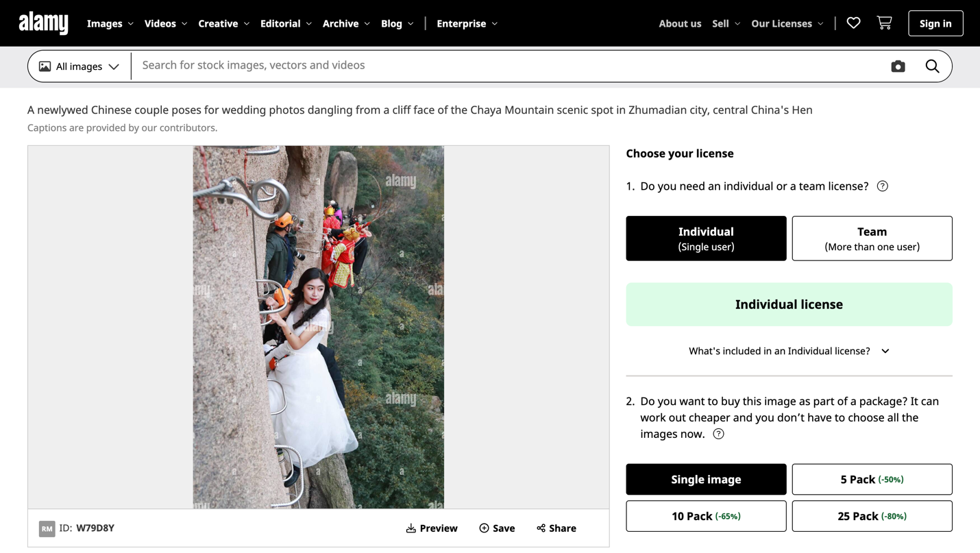Click the magnifying glass search icon
Viewport: 980px width, 553px height.
[932, 66]
